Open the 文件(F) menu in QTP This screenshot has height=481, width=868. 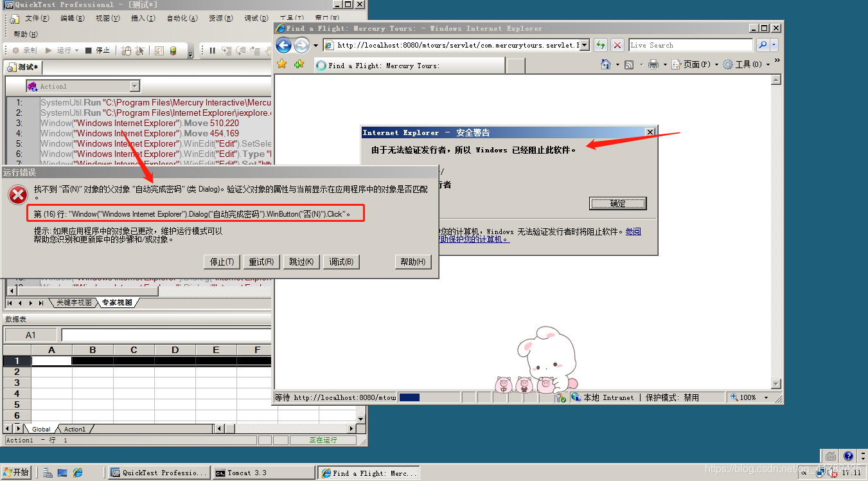pyautogui.click(x=37, y=18)
